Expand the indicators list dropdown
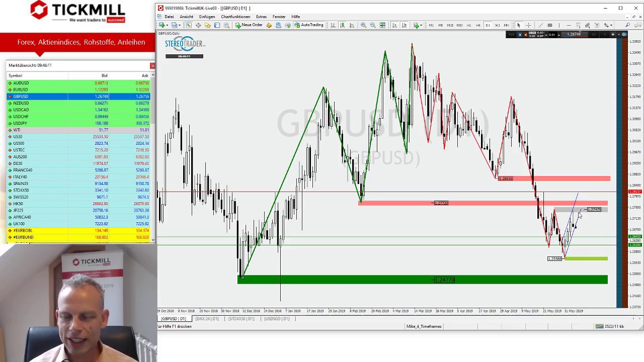 [x=421, y=25]
